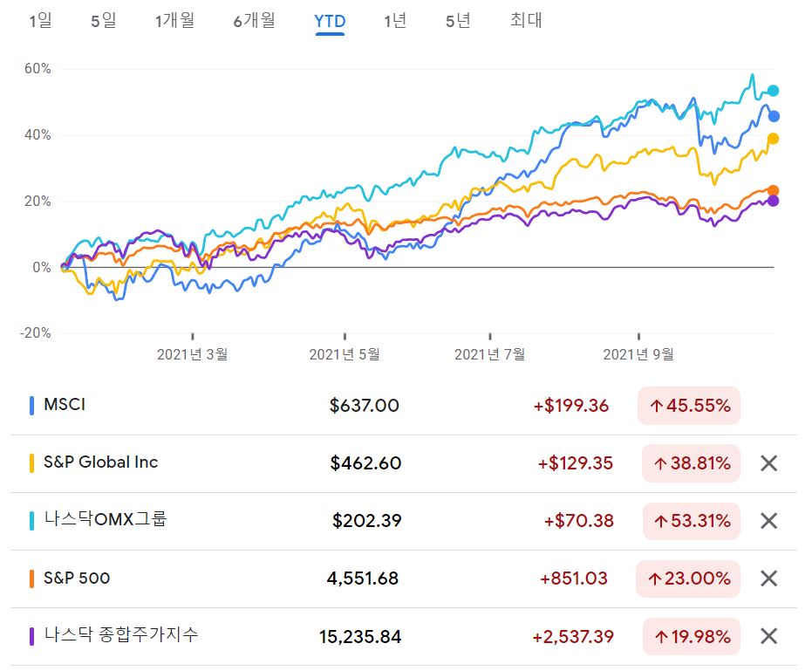
Task: Open the 1년 range tab
Action: point(395,21)
